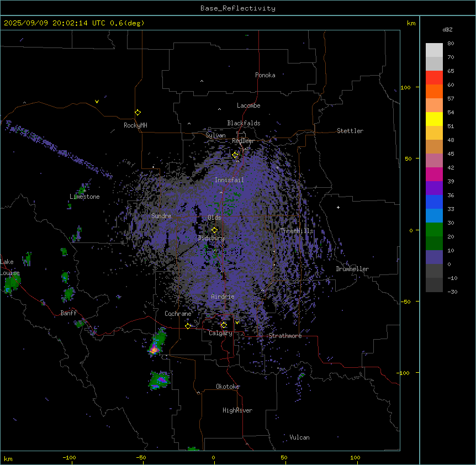The height and width of the screenshot is (465, 476).
Task: Click the km label on the timestamp row
Action: [411, 23]
